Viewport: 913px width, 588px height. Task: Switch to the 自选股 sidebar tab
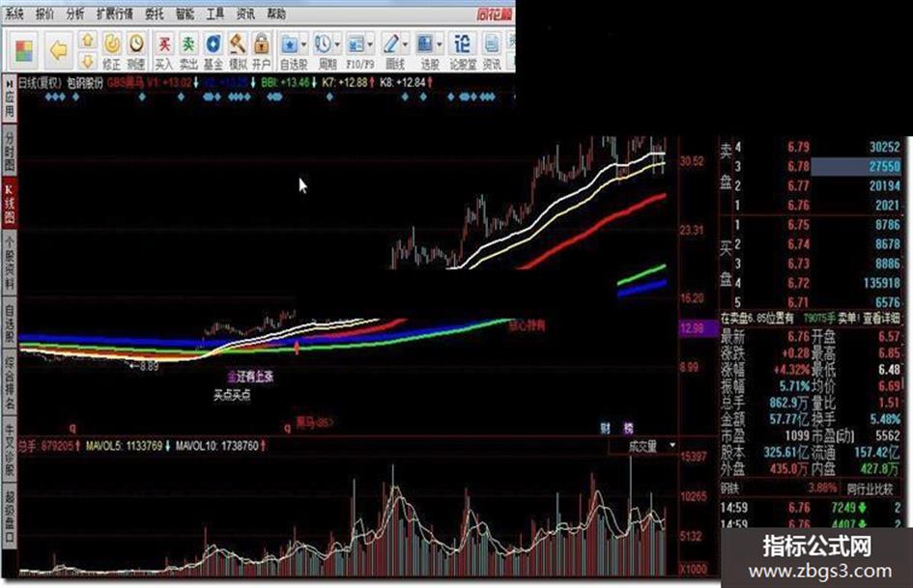10,322
